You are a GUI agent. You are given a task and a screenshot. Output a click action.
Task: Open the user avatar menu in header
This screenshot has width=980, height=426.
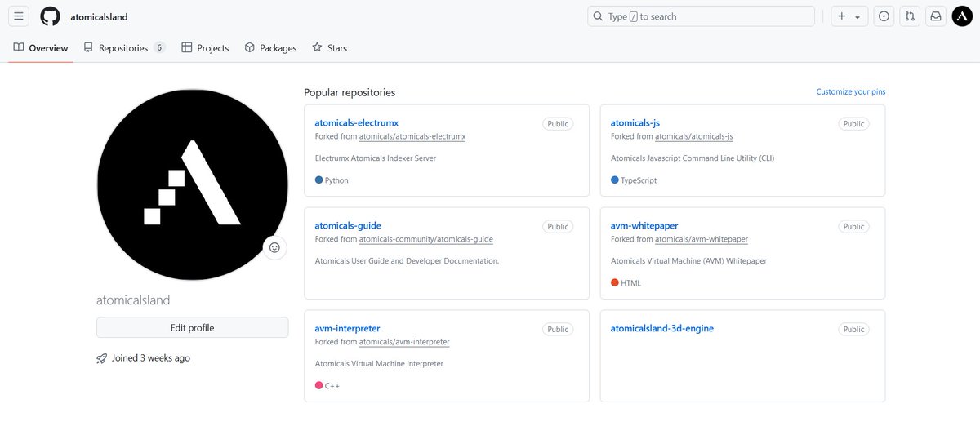(x=962, y=16)
